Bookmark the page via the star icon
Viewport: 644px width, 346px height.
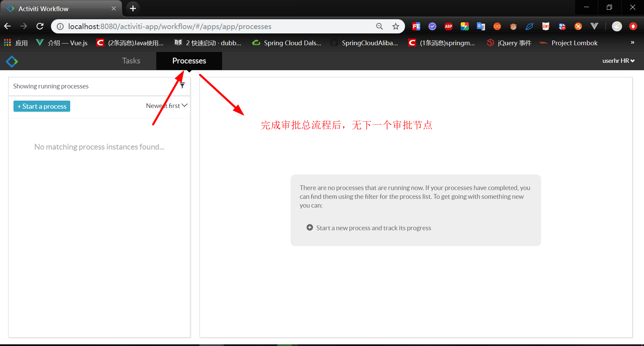tap(395, 26)
